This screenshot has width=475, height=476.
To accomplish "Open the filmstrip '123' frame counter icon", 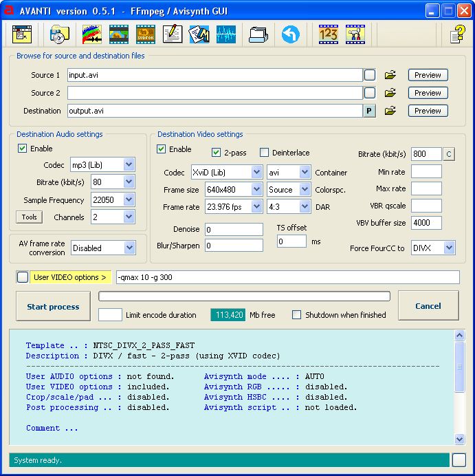I will 328,34.
